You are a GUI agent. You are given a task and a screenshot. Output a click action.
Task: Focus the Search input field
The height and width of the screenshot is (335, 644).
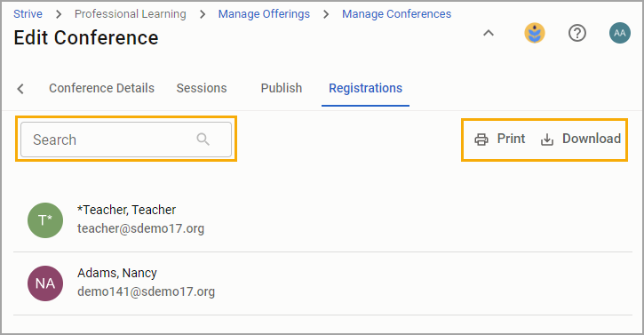click(126, 140)
